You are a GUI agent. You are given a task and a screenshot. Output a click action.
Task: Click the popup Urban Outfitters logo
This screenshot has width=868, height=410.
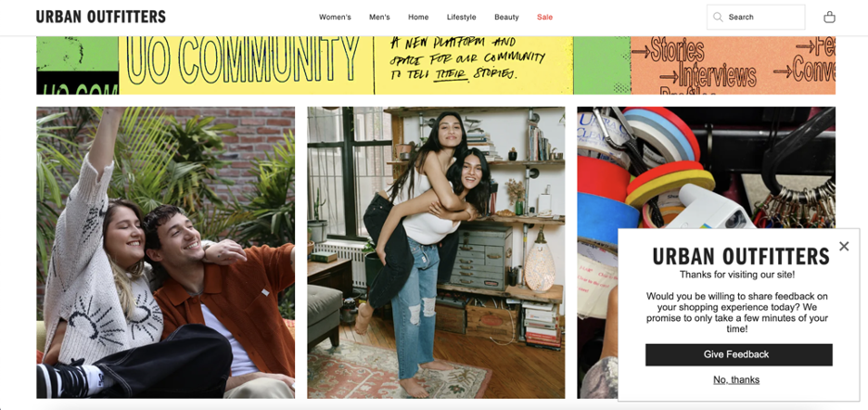pos(741,257)
